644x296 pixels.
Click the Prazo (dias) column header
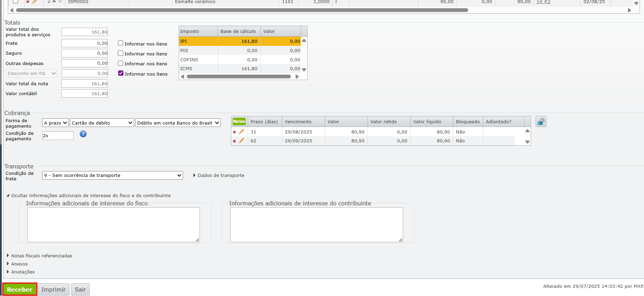pos(265,121)
